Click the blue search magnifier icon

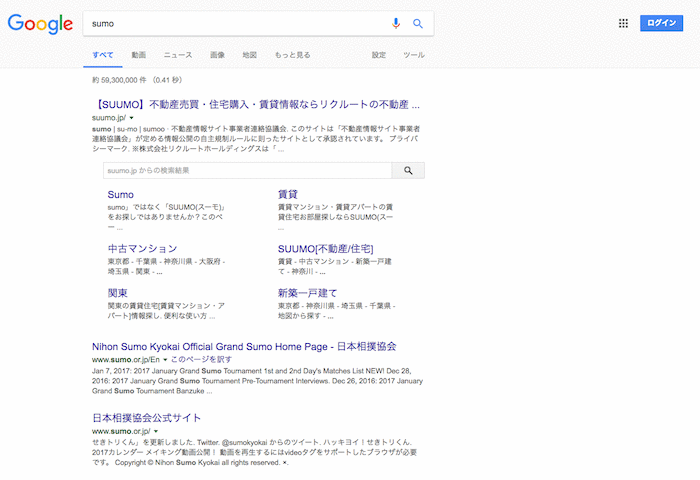418,23
